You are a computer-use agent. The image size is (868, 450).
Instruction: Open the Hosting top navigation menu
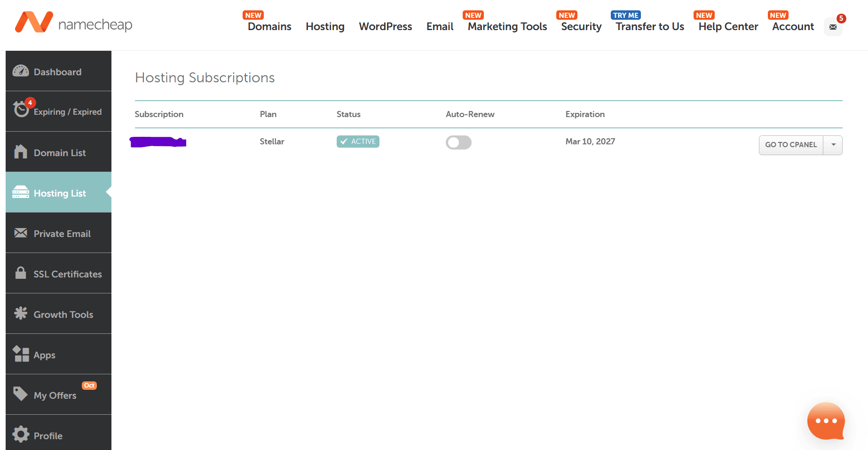click(x=325, y=26)
